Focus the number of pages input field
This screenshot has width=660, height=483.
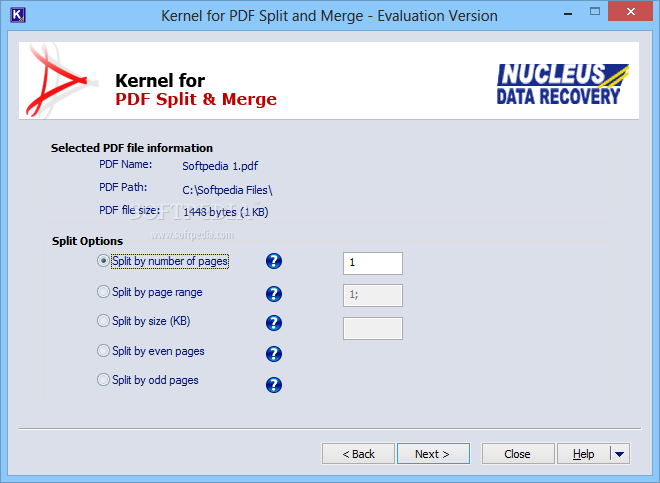pyautogui.click(x=373, y=263)
